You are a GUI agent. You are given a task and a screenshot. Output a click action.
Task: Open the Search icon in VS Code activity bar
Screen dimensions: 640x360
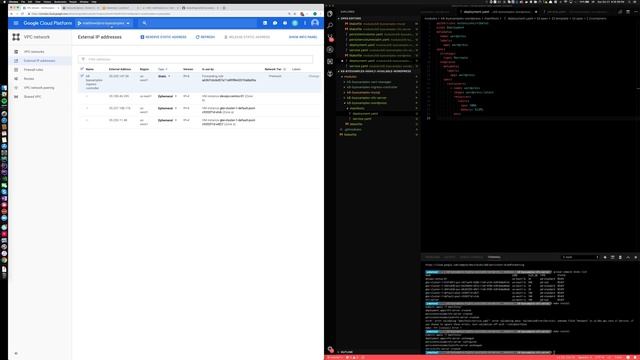click(330, 25)
